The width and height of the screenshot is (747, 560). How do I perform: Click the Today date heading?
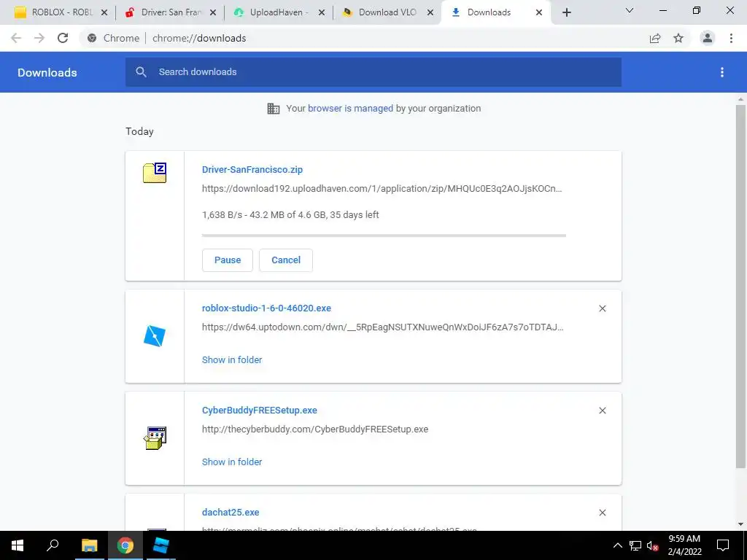tap(139, 131)
